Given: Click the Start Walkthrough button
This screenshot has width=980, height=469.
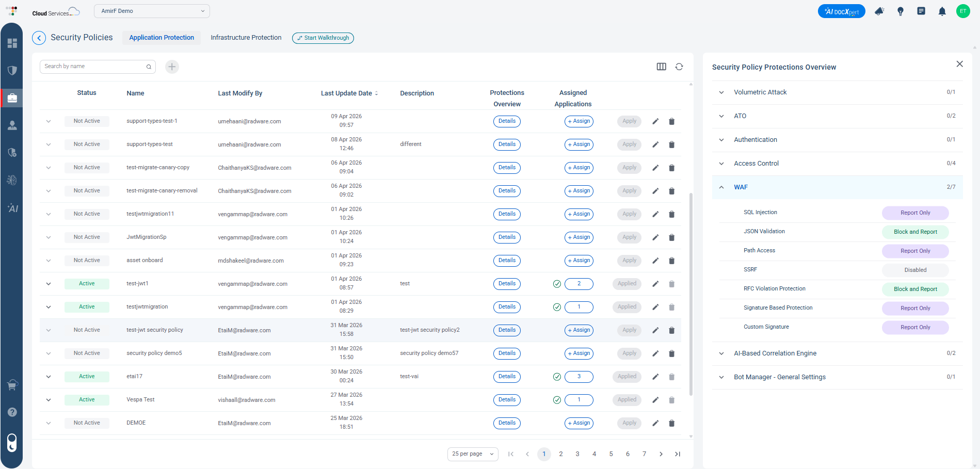Looking at the screenshot, I should coord(323,38).
